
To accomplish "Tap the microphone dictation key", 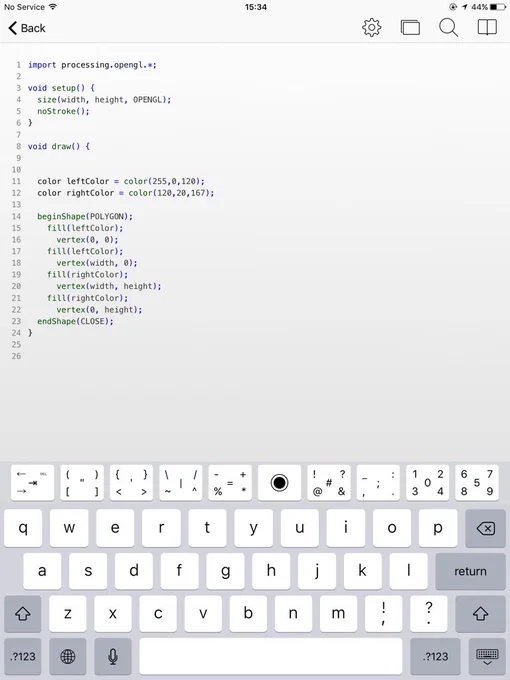I will tap(113, 657).
